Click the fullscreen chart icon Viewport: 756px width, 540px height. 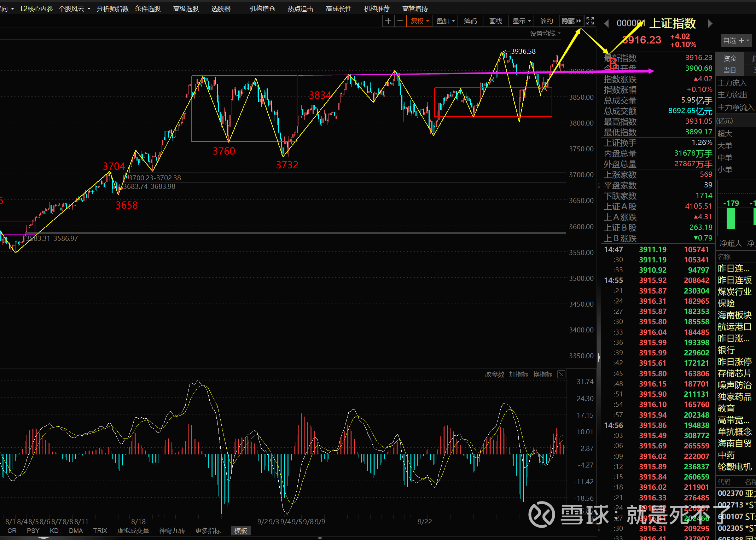[x=590, y=21]
